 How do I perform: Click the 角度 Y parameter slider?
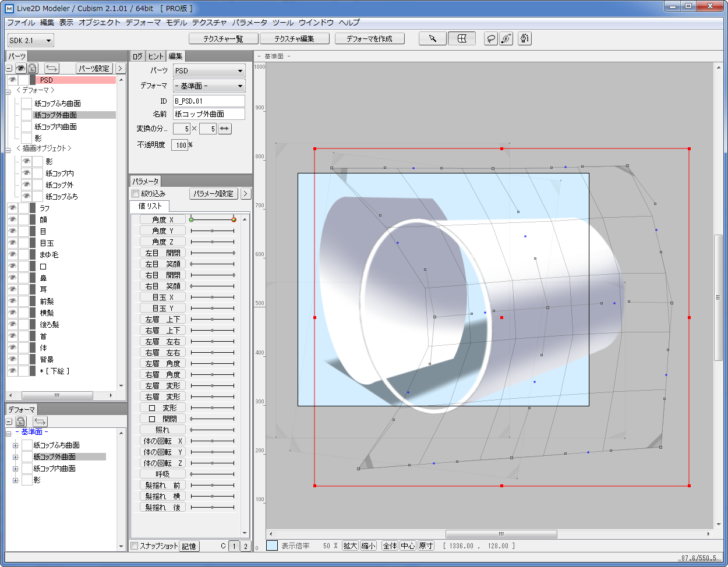(213, 231)
